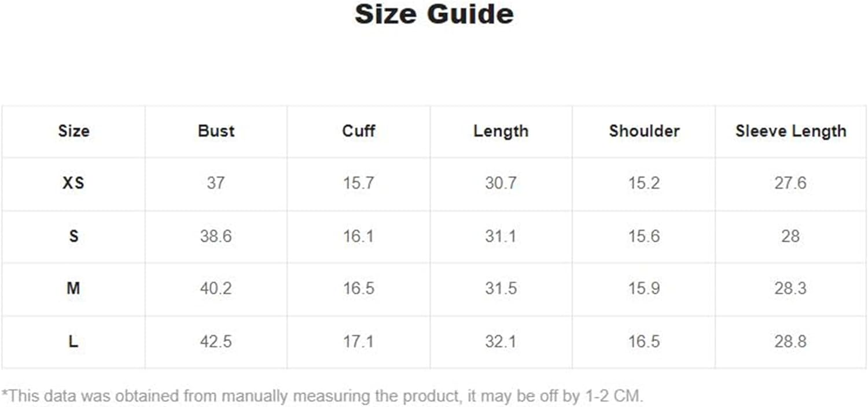Click the Length column header
Screen dimensions: 868x407
coord(501,131)
